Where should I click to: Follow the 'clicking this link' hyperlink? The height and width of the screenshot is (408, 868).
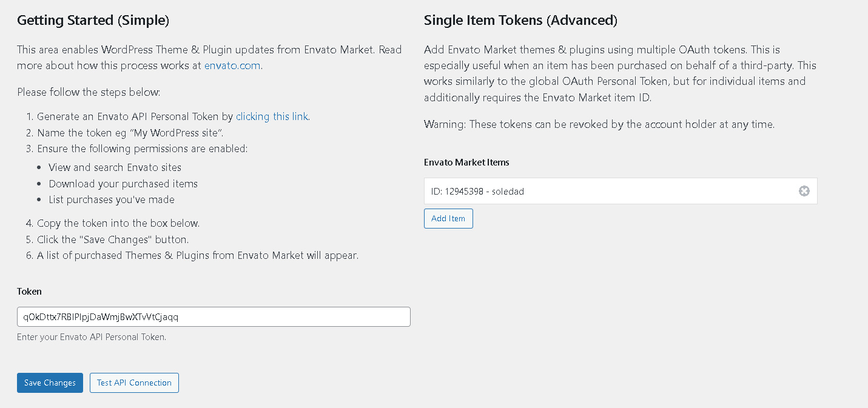(x=272, y=116)
